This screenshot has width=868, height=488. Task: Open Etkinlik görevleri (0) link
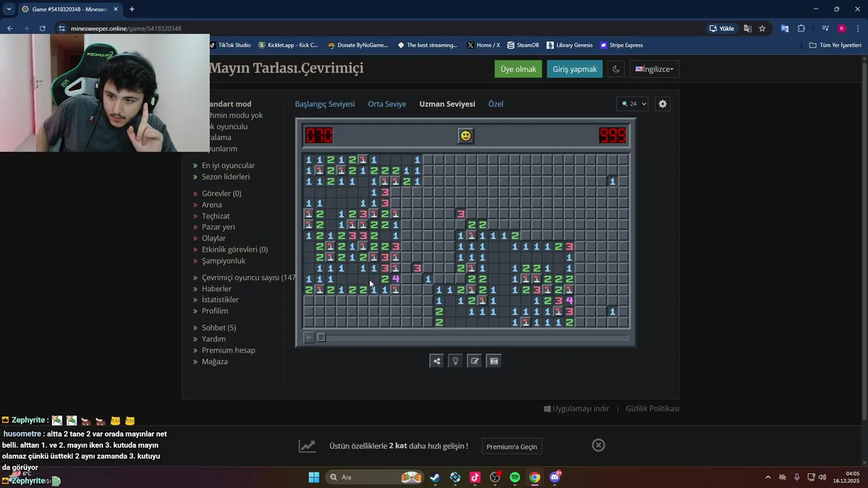coord(235,249)
